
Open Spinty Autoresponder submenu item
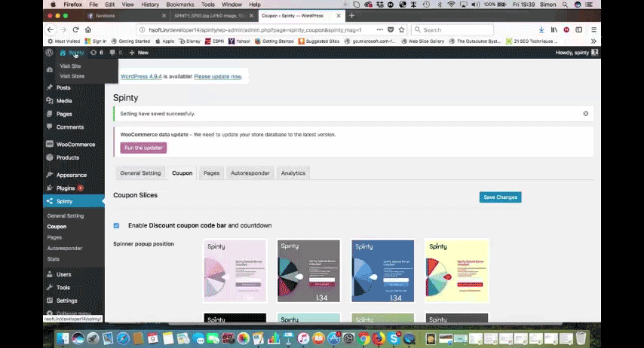(x=65, y=249)
